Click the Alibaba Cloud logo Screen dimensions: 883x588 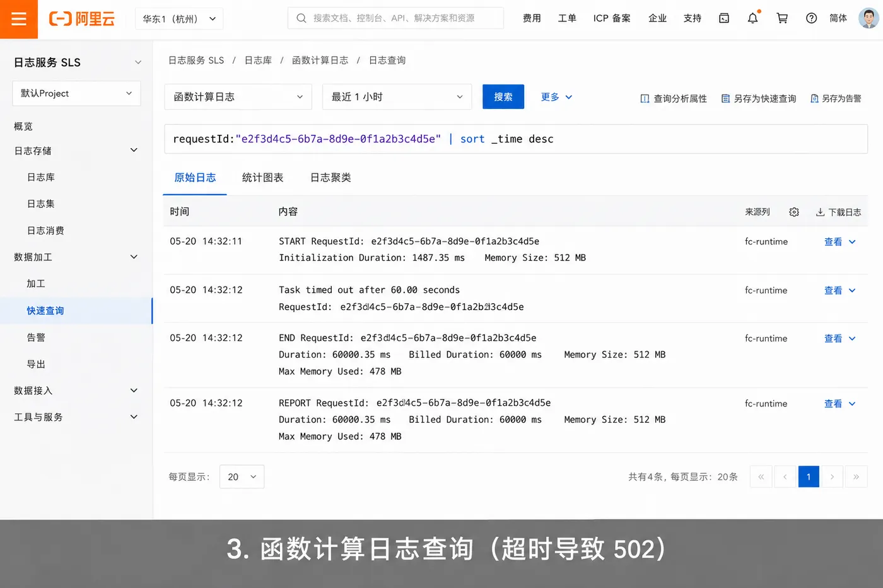pyautogui.click(x=82, y=19)
